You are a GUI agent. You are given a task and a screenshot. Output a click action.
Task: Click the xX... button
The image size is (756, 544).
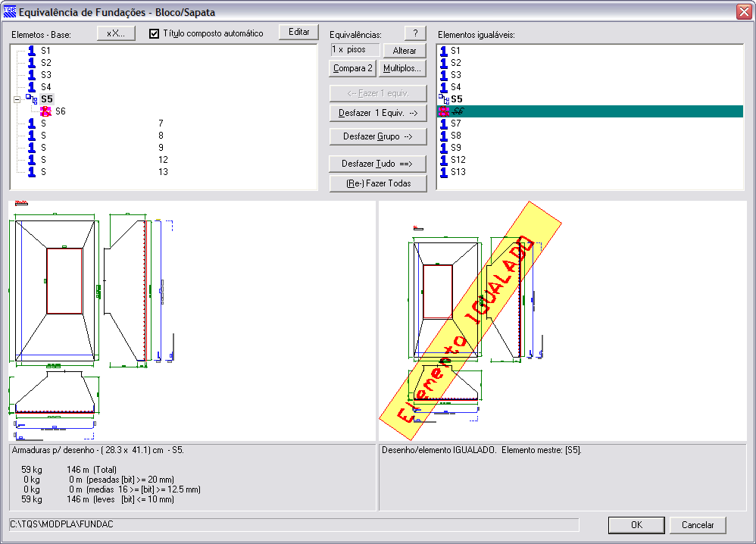pos(116,34)
